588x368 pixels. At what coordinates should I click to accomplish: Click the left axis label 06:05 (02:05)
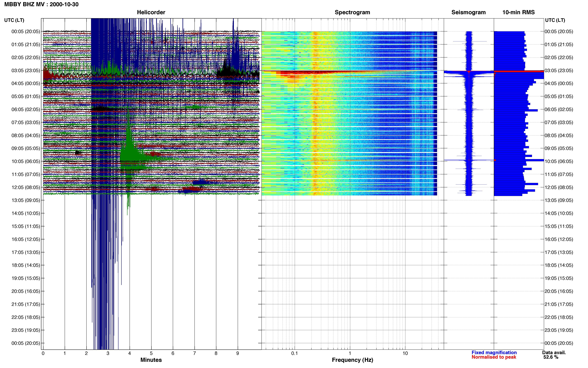[26, 109]
